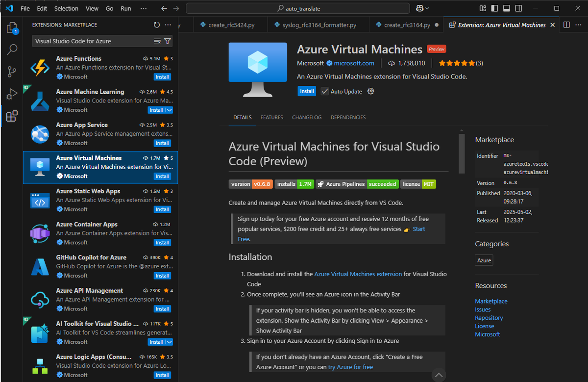Image resolution: width=588 pixels, height=382 pixels.
Task: Open the Command Center search box dropdown
Action: tap(298, 8)
